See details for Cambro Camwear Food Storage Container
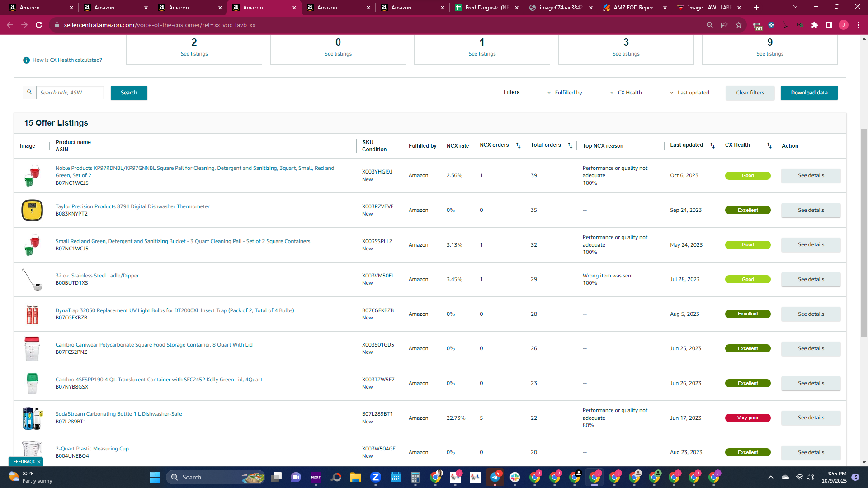The width and height of the screenshot is (868, 488). coord(811,348)
